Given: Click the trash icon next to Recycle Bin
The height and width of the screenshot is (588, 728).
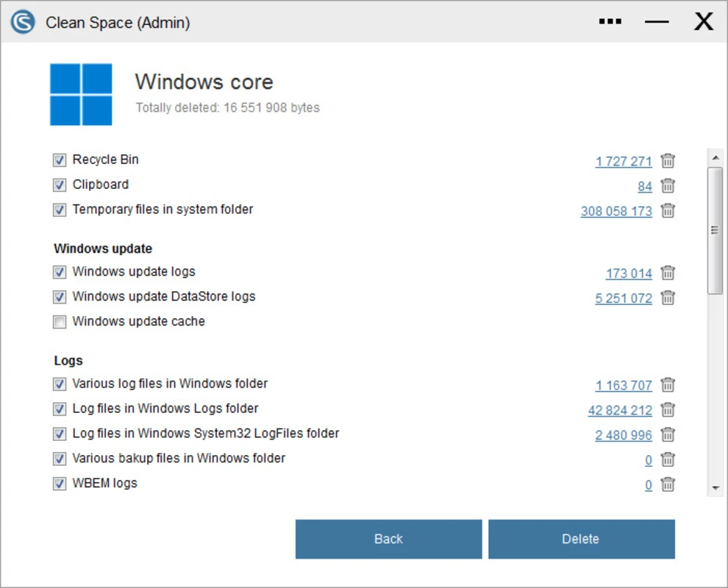Looking at the screenshot, I should (668, 161).
